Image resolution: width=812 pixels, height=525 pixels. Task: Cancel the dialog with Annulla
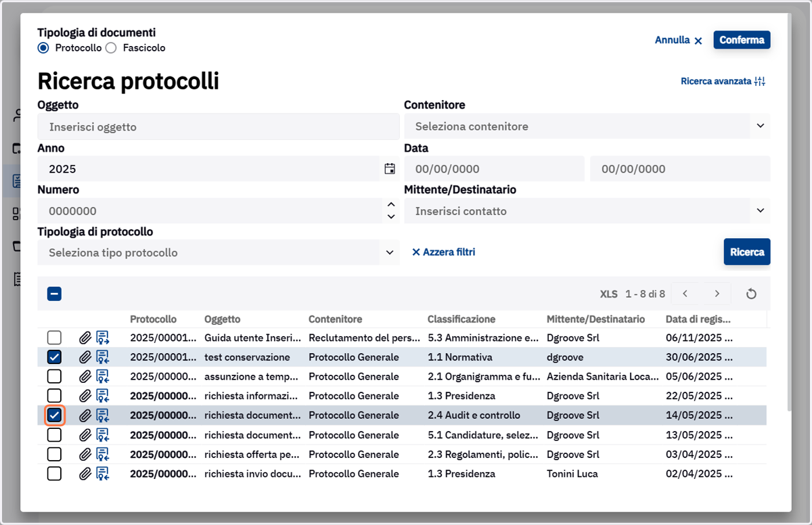(679, 40)
